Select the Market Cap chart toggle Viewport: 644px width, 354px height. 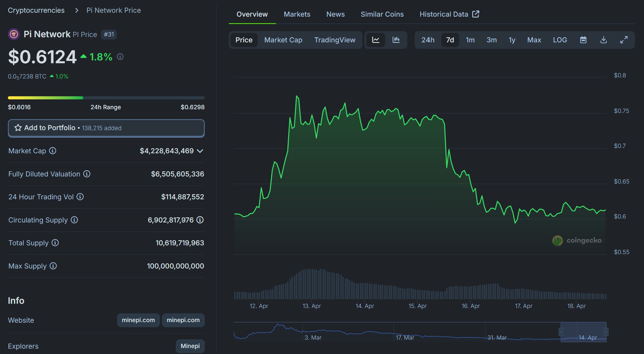click(283, 40)
